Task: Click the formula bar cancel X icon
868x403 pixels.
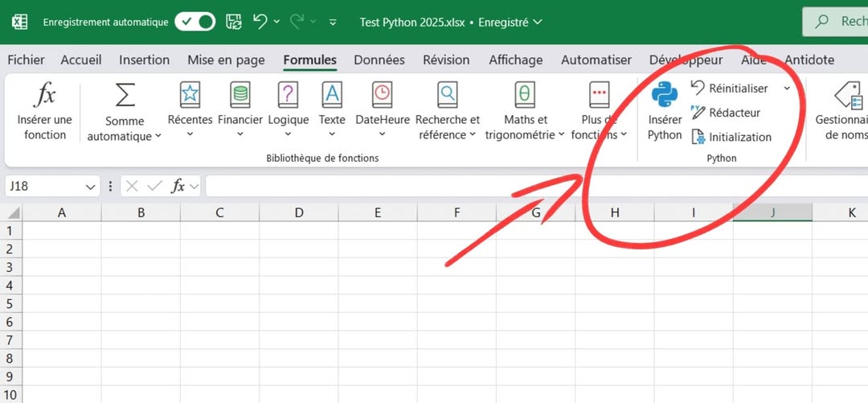Action: click(132, 187)
